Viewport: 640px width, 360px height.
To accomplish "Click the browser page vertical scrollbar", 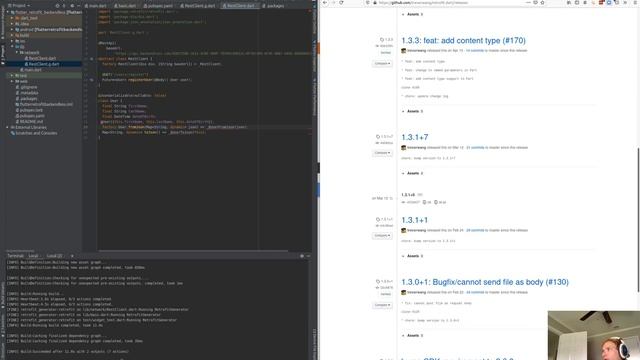I will tap(638, 220).
